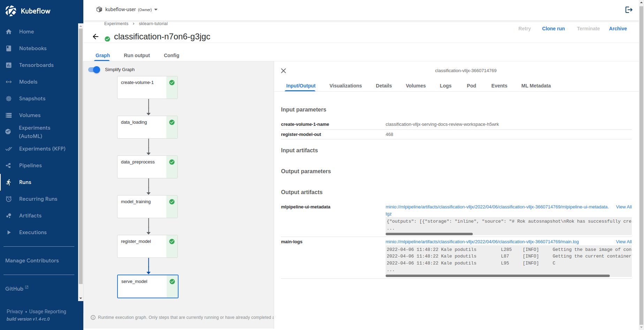The image size is (644, 330).
Task: Click the Clone run button
Action: tap(553, 29)
